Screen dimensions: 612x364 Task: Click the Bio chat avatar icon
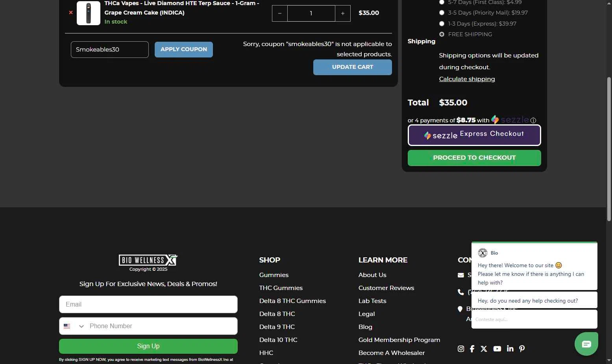click(x=483, y=253)
